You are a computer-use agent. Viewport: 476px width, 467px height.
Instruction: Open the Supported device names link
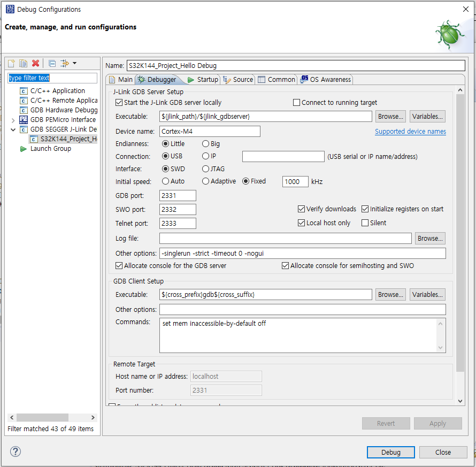[410, 131]
